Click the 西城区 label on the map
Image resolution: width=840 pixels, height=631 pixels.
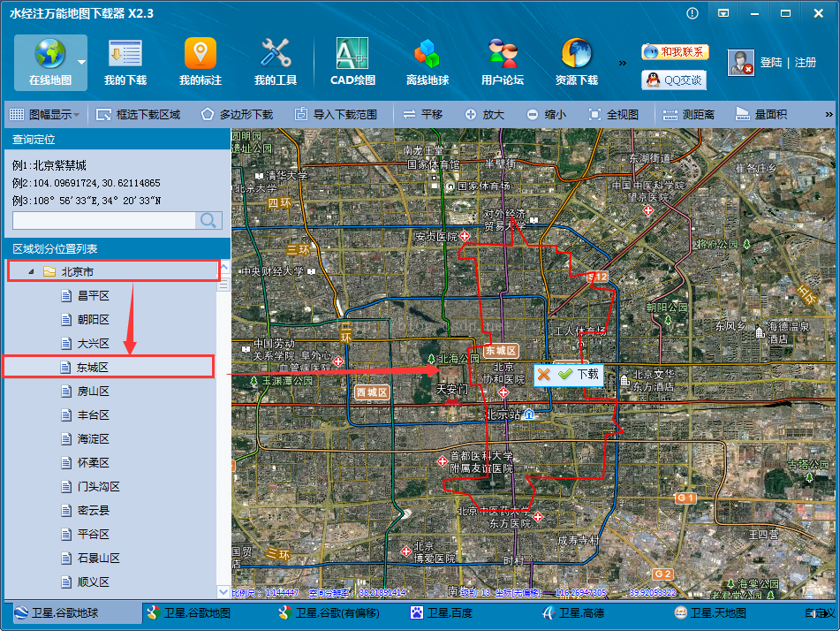coord(372,392)
